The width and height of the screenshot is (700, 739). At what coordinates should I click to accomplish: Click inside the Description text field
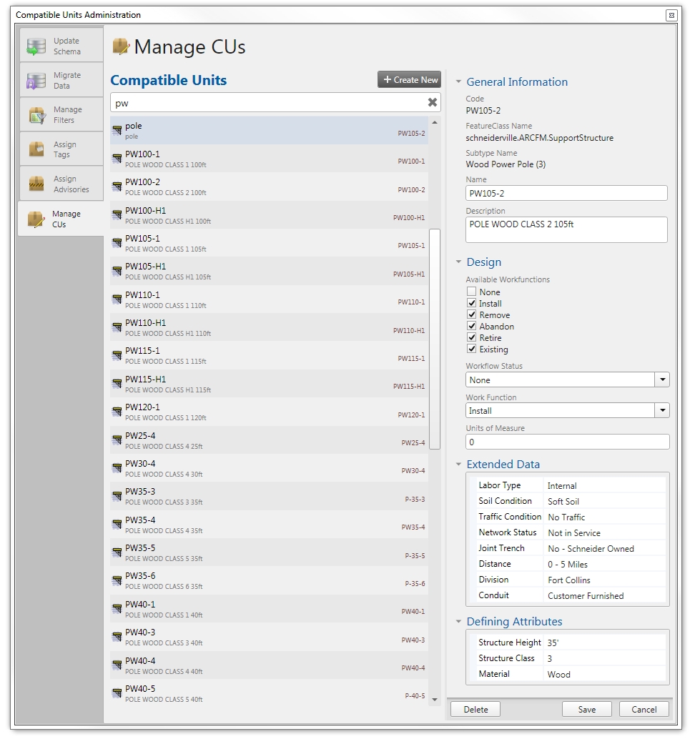tap(566, 229)
